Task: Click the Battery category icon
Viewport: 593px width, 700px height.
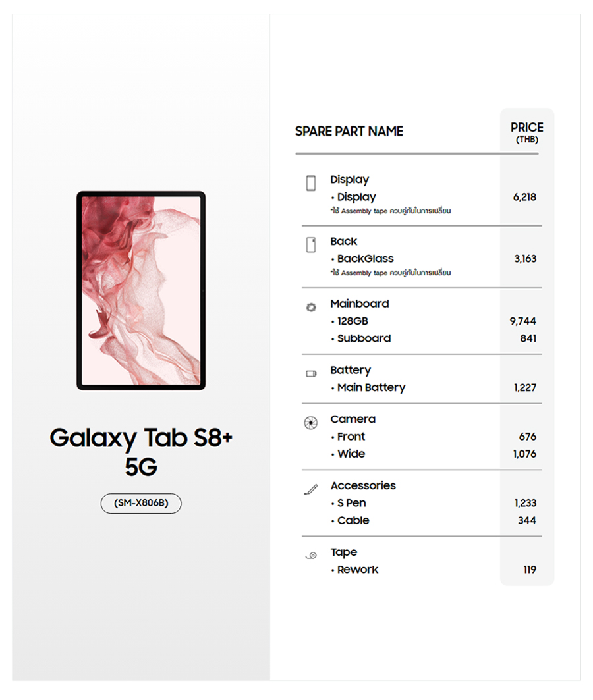Action: click(311, 374)
